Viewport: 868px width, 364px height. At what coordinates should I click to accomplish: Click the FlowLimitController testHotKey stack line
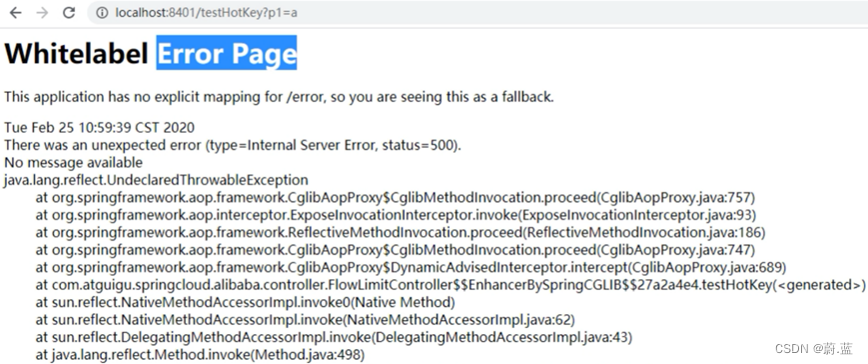(451, 285)
